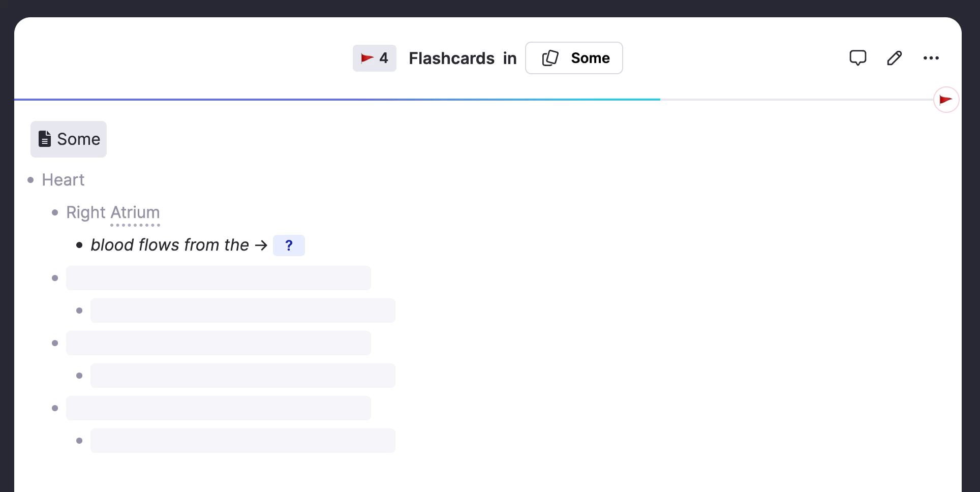
Task: Open the comments panel icon
Action: [x=857, y=58]
